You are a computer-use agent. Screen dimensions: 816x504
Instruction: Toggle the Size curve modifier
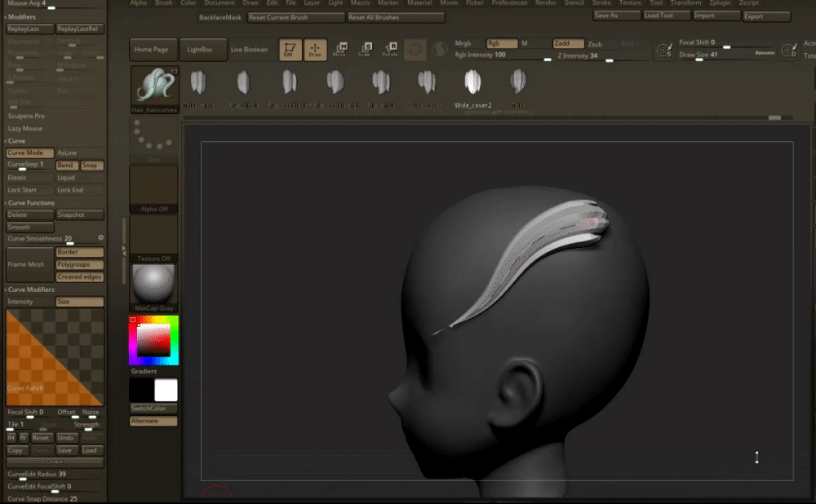(x=80, y=302)
